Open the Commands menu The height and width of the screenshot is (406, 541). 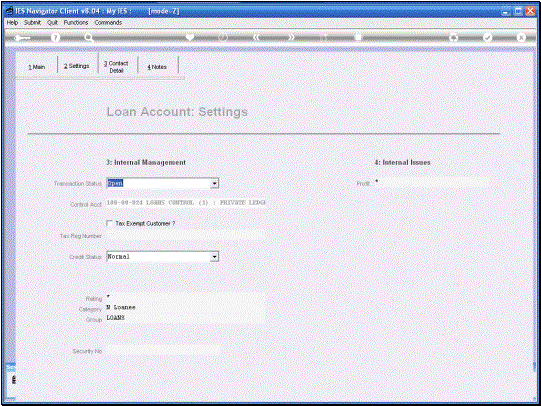(108, 22)
